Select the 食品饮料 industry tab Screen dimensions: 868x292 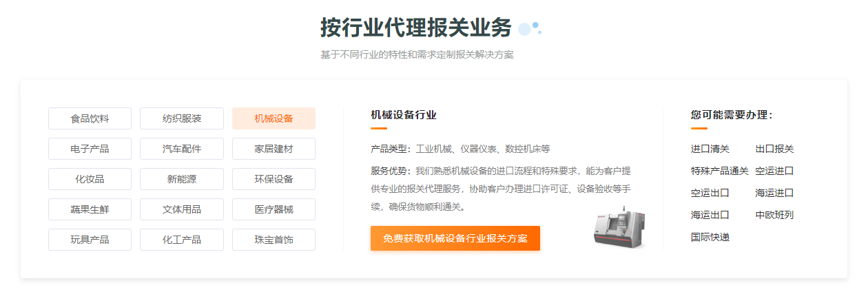coord(90,118)
